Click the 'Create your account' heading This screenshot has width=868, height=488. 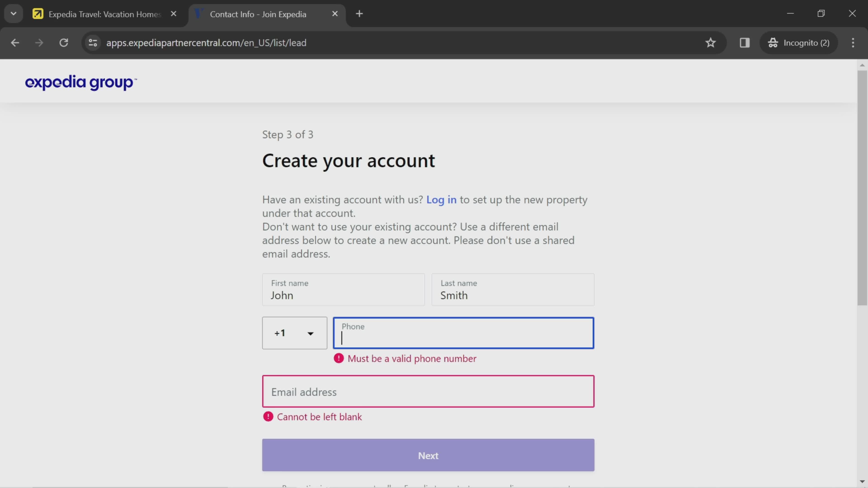tap(348, 161)
